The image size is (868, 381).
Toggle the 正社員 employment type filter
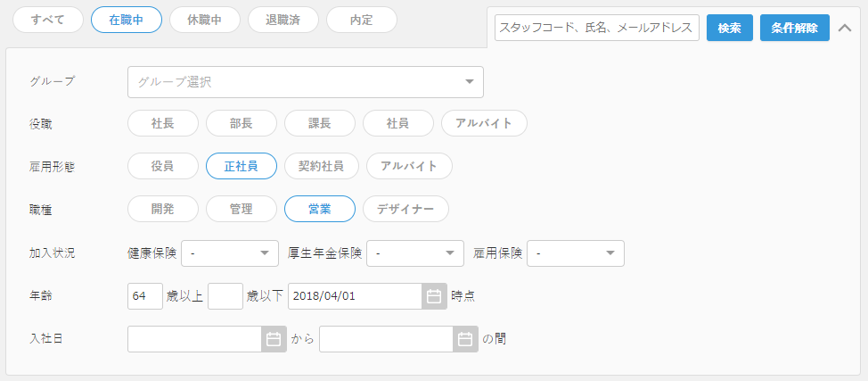point(242,166)
